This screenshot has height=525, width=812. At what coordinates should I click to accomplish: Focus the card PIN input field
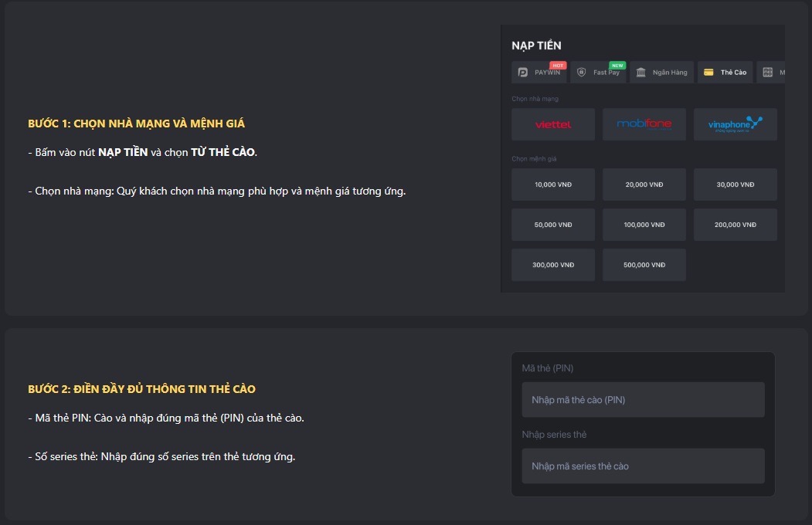[x=643, y=400]
